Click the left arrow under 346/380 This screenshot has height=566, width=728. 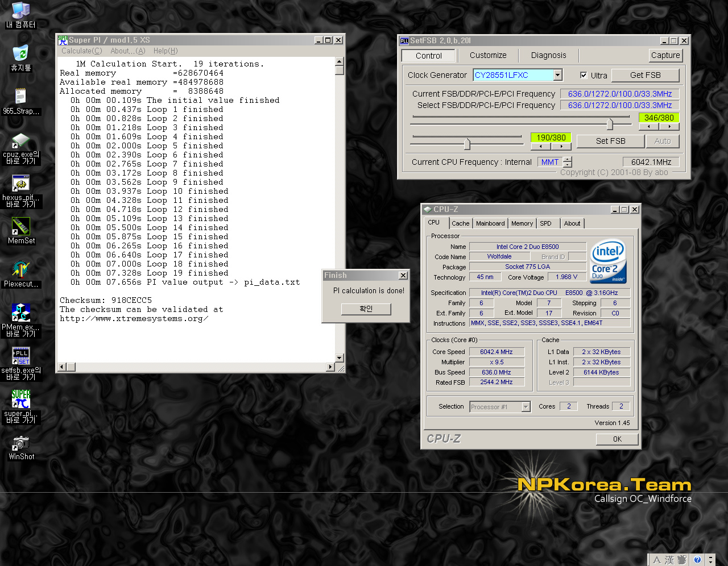coord(650,127)
